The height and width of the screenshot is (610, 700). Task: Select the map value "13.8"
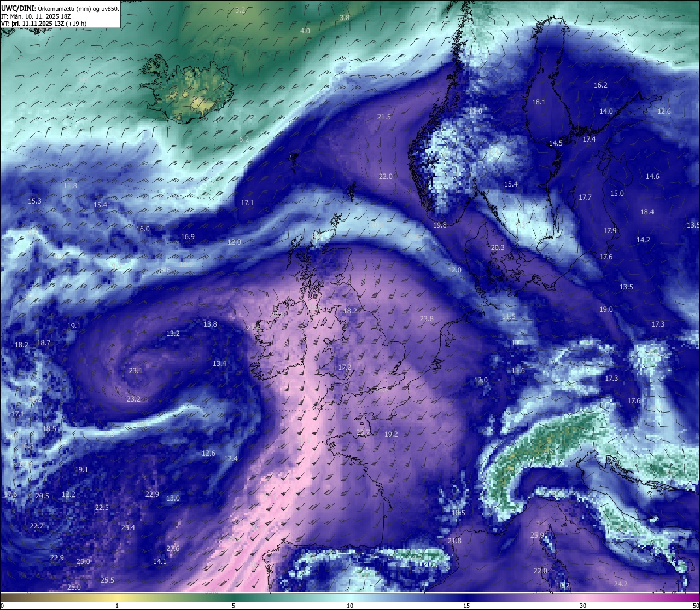pos(210,324)
